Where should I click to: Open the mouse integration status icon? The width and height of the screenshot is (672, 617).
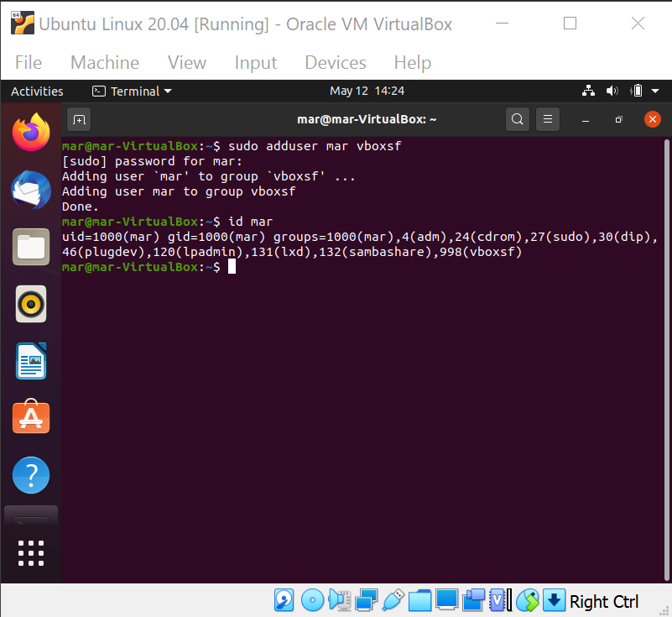[528, 600]
